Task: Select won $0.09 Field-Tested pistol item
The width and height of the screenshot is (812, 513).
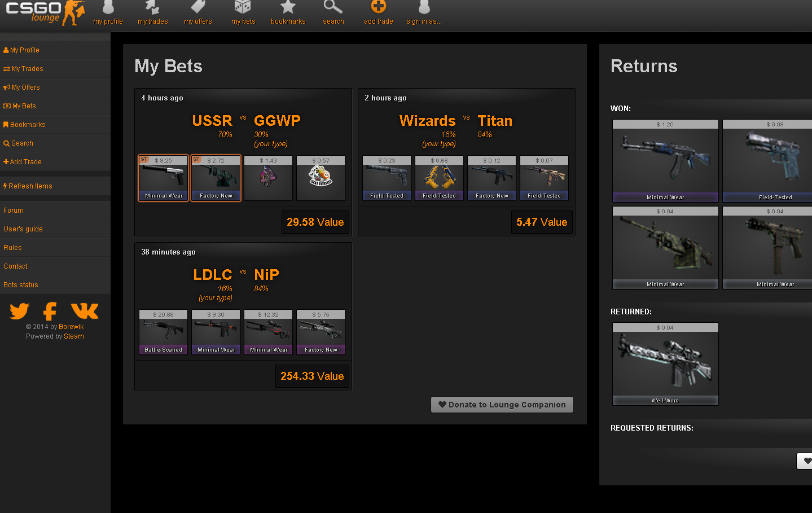Action: pyautogui.click(x=767, y=161)
